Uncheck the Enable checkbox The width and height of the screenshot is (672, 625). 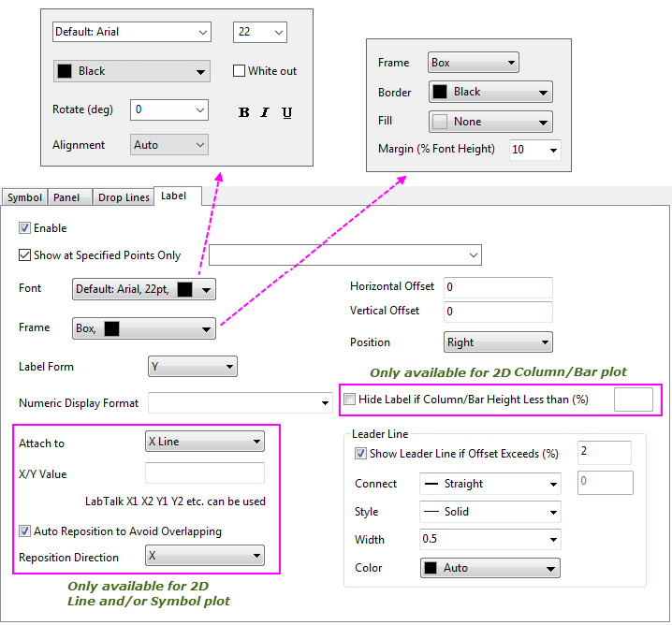[25, 228]
